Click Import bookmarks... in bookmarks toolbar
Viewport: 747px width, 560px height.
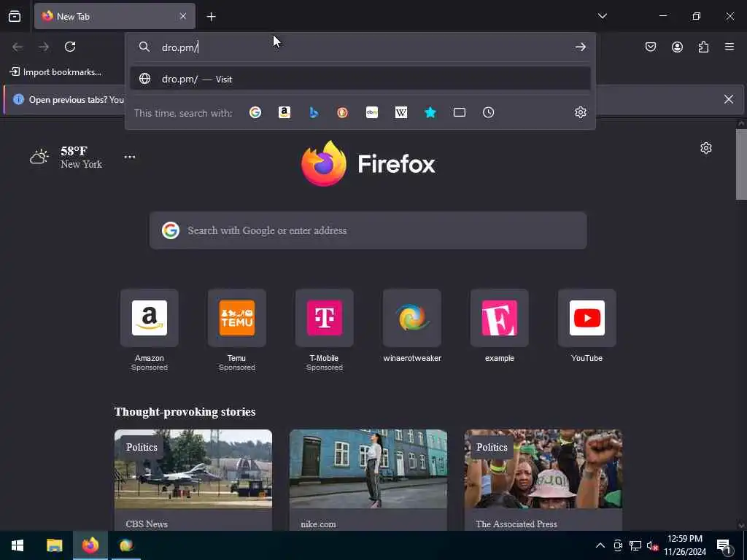(55, 72)
